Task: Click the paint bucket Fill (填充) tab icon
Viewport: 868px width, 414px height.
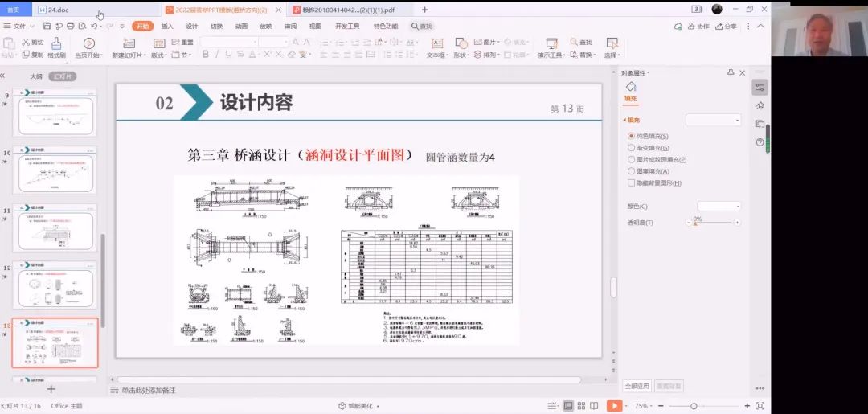Action: click(631, 87)
